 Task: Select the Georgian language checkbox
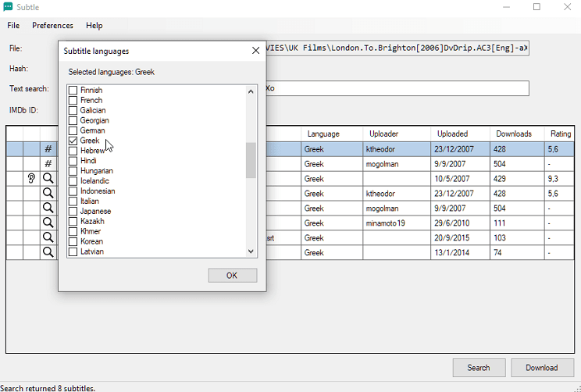click(73, 120)
